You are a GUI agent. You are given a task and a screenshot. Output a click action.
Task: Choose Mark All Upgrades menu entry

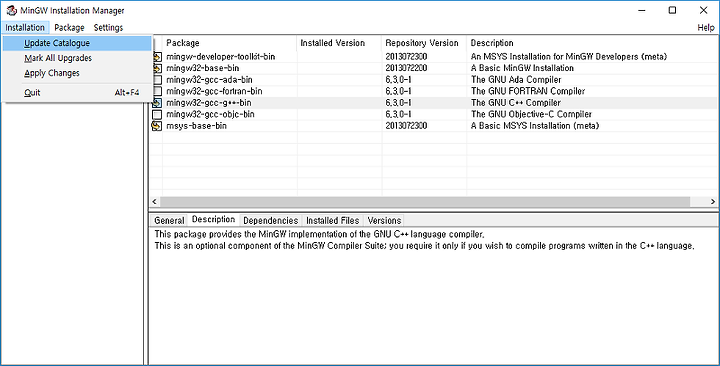click(77, 58)
